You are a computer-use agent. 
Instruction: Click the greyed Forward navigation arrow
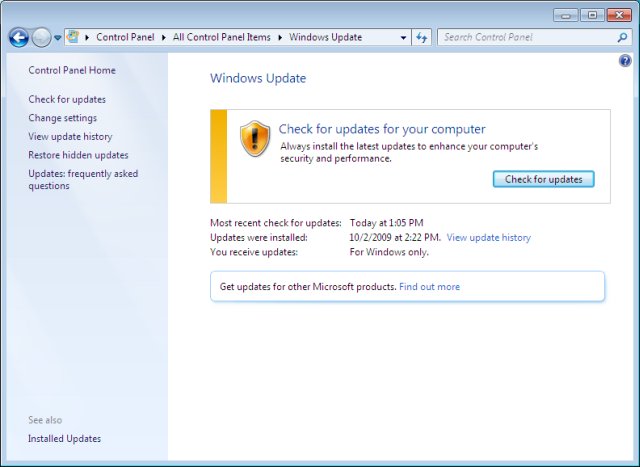(41, 38)
